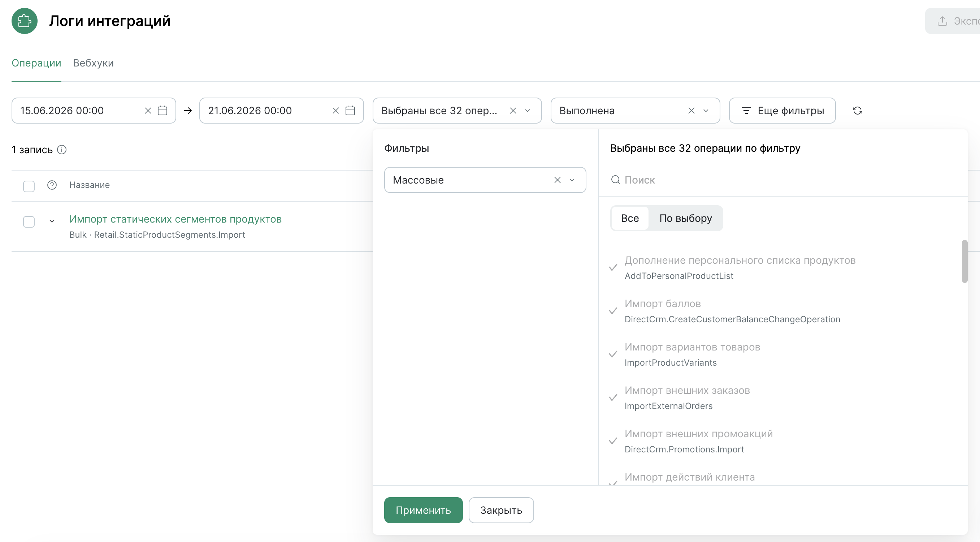Click the green puzzle integration logo
Screen dimensions: 980x542
coord(24,21)
